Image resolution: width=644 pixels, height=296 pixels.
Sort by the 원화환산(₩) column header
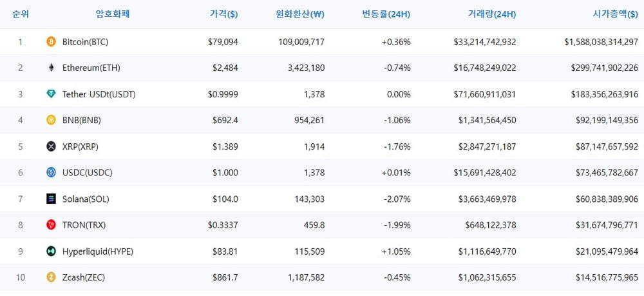click(x=300, y=14)
